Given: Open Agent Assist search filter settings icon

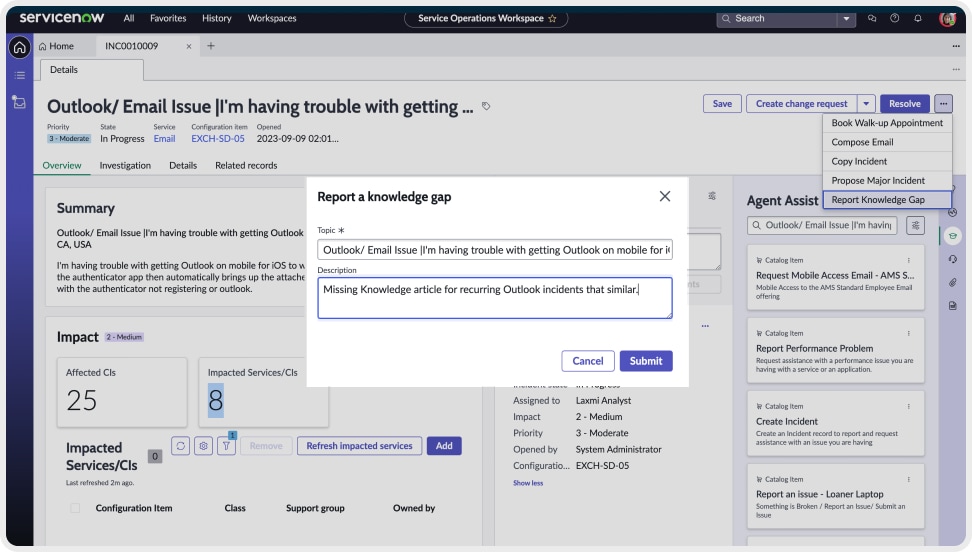Looking at the screenshot, I should (915, 226).
